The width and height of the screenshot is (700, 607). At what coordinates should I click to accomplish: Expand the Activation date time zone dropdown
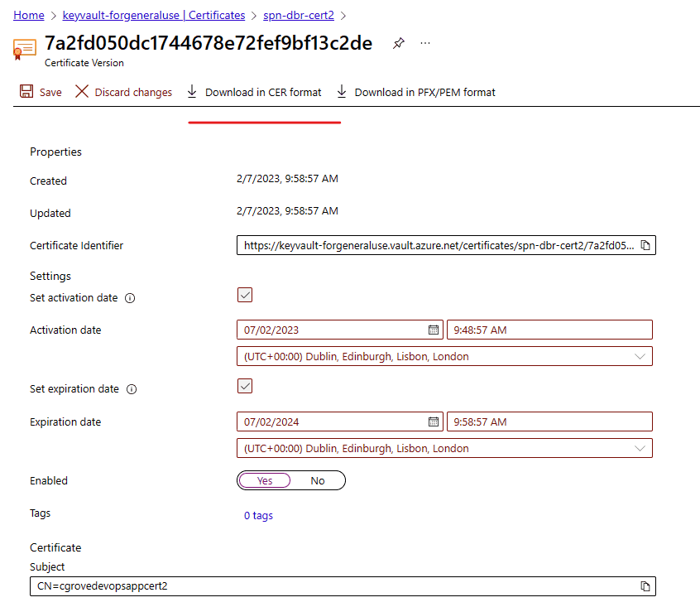pyautogui.click(x=444, y=356)
